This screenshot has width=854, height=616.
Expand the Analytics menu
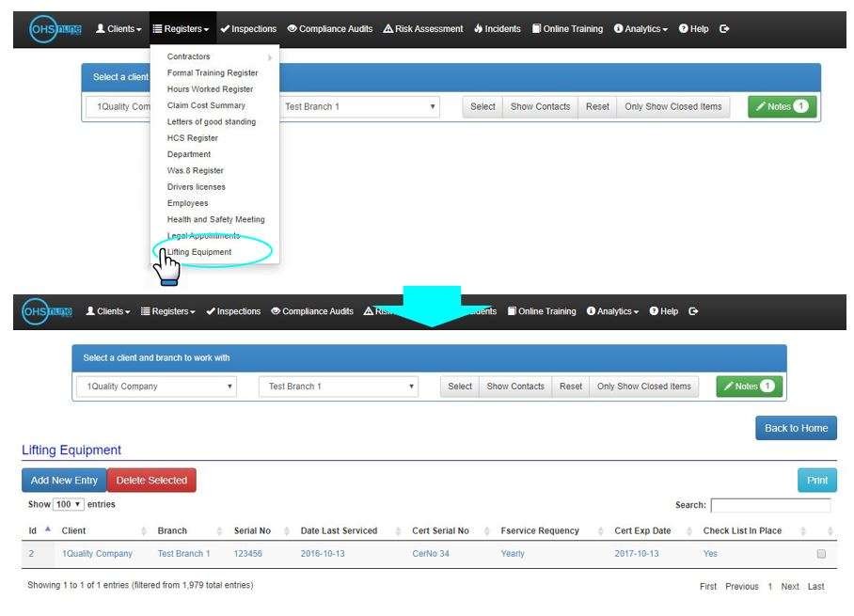[641, 28]
